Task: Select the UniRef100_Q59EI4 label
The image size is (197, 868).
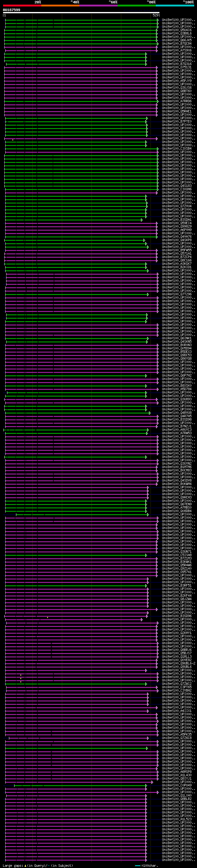Action: pyautogui.click(x=177, y=223)
